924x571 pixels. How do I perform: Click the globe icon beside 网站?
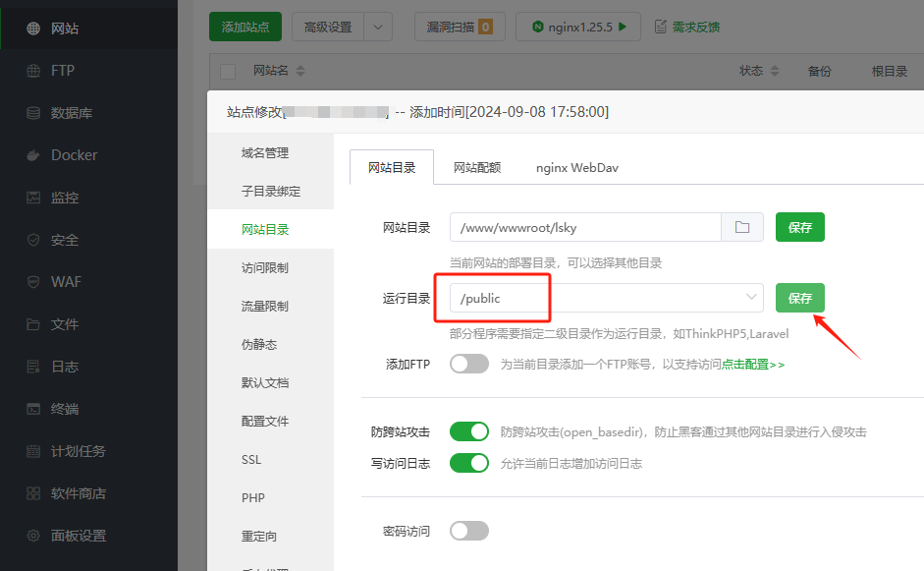click(x=33, y=29)
